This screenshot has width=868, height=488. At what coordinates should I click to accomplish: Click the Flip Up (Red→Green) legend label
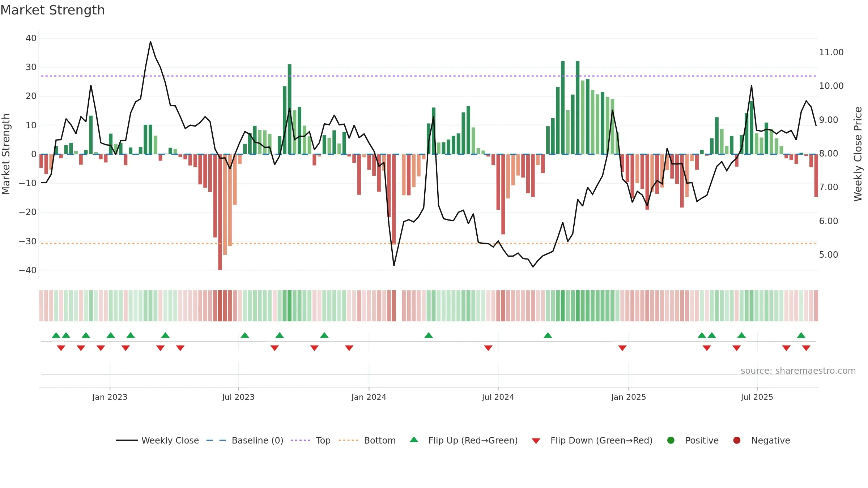[473, 440]
